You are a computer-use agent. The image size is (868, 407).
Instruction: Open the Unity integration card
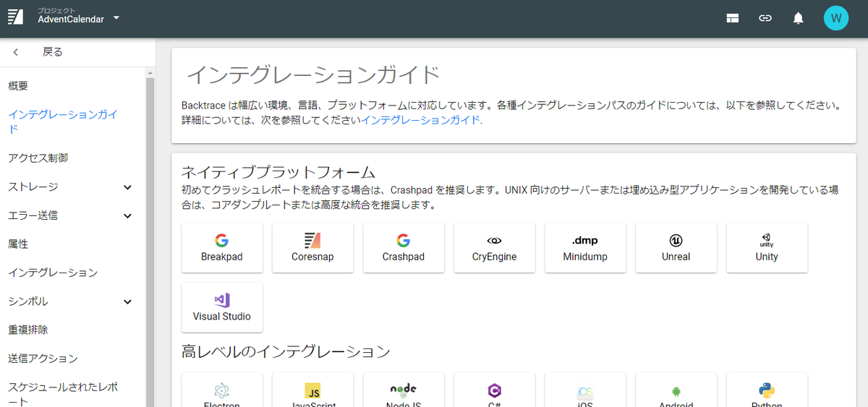click(767, 248)
